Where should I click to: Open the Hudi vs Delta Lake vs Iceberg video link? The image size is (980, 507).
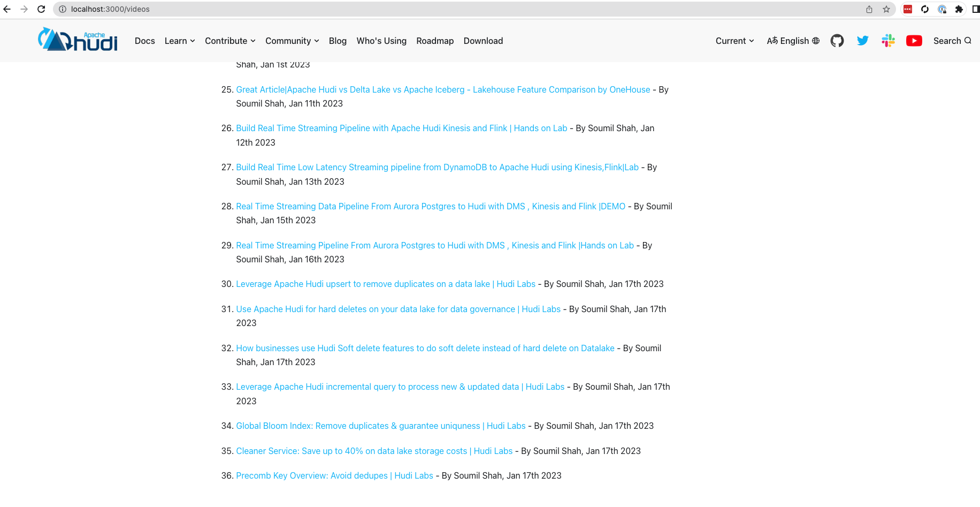pos(443,89)
